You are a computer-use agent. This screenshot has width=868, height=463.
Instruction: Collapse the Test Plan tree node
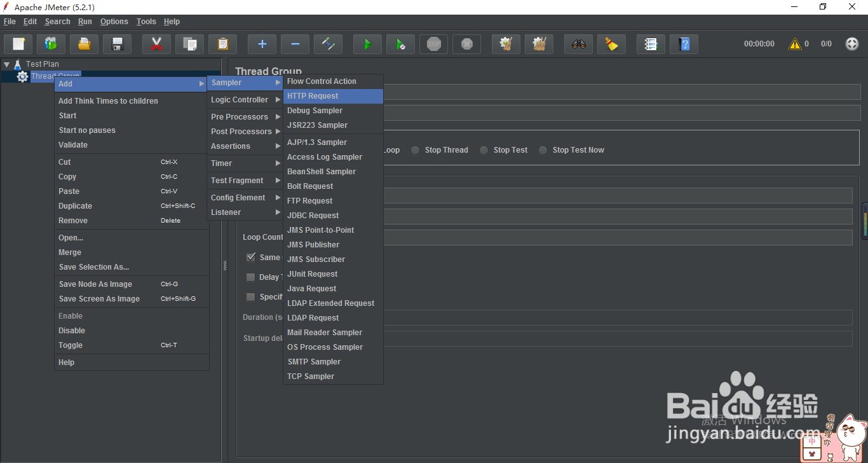click(x=6, y=64)
